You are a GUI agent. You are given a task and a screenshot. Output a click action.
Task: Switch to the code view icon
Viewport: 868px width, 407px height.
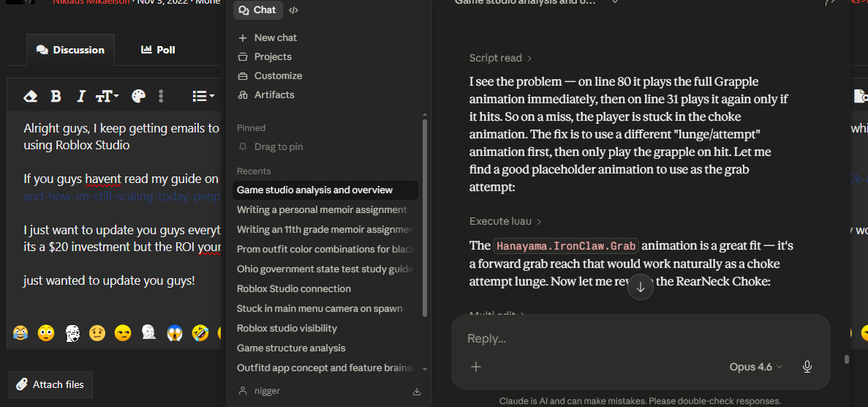pos(293,10)
